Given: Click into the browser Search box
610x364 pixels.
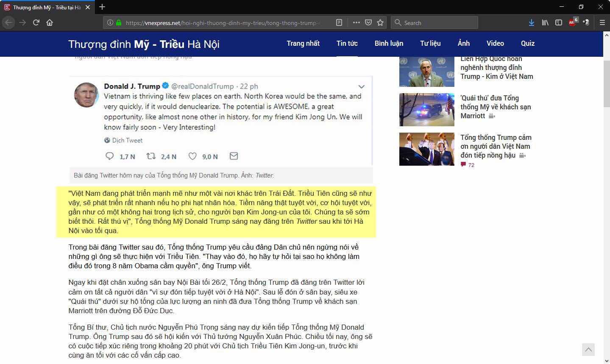Looking at the screenshot, I should [435, 22].
